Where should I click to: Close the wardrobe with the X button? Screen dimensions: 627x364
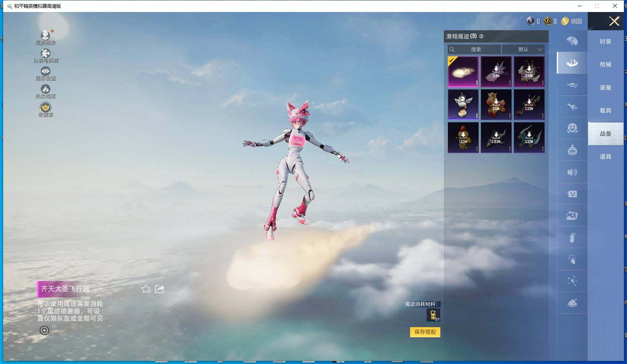(x=614, y=21)
